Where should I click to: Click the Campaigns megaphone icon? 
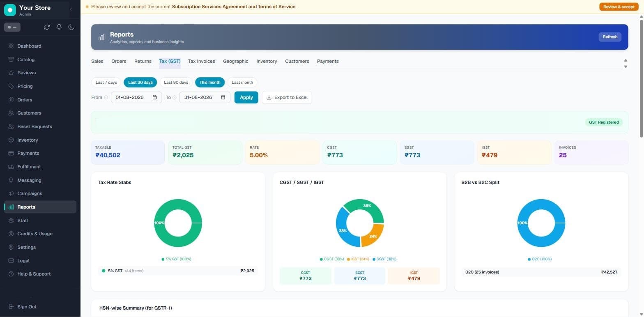(11, 193)
